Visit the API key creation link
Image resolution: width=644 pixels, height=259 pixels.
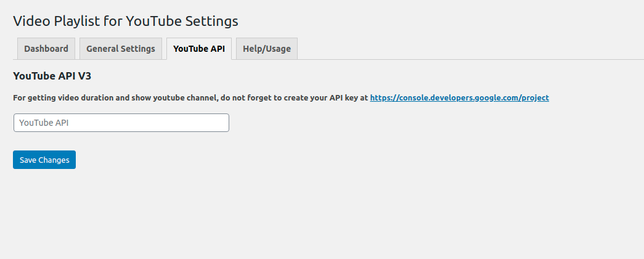pos(459,97)
